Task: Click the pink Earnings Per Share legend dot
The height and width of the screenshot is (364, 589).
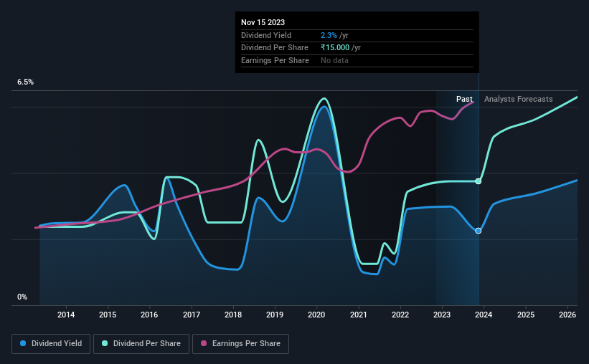Action: 204,343
